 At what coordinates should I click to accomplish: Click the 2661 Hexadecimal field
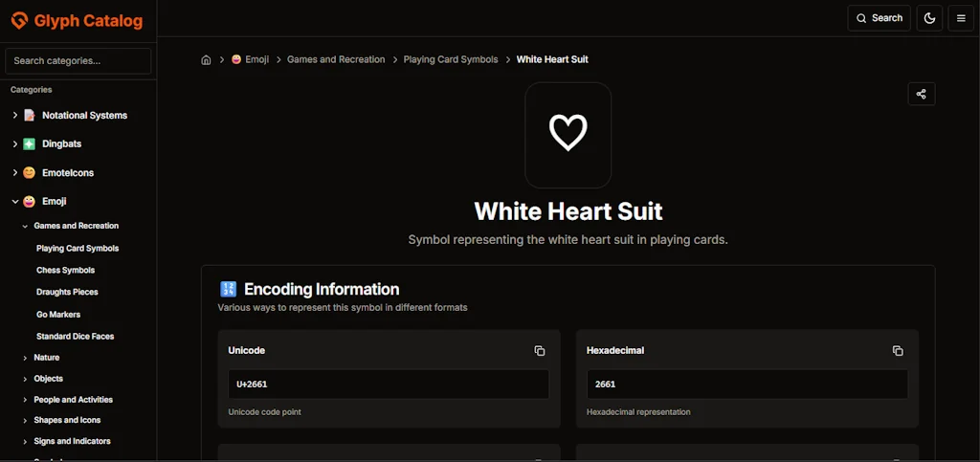click(746, 384)
